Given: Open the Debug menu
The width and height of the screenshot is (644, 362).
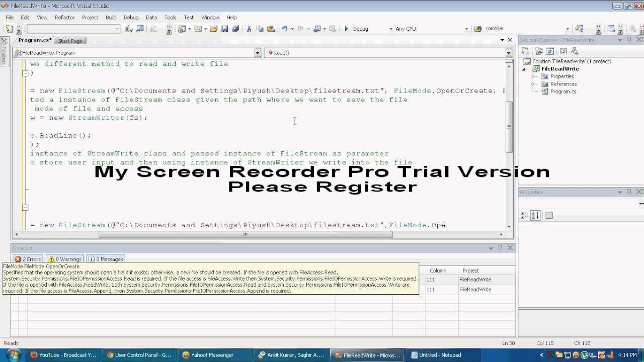Looking at the screenshot, I should tap(131, 17).
